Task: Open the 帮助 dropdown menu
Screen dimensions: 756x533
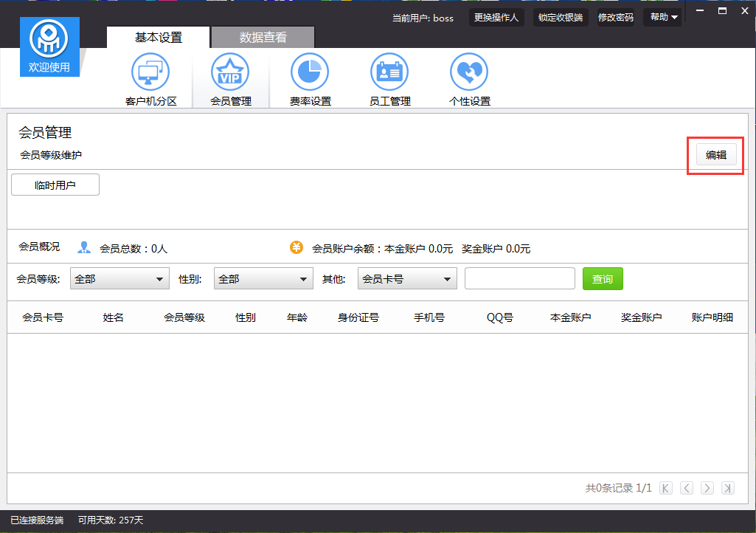Action: (x=663, y=18)
